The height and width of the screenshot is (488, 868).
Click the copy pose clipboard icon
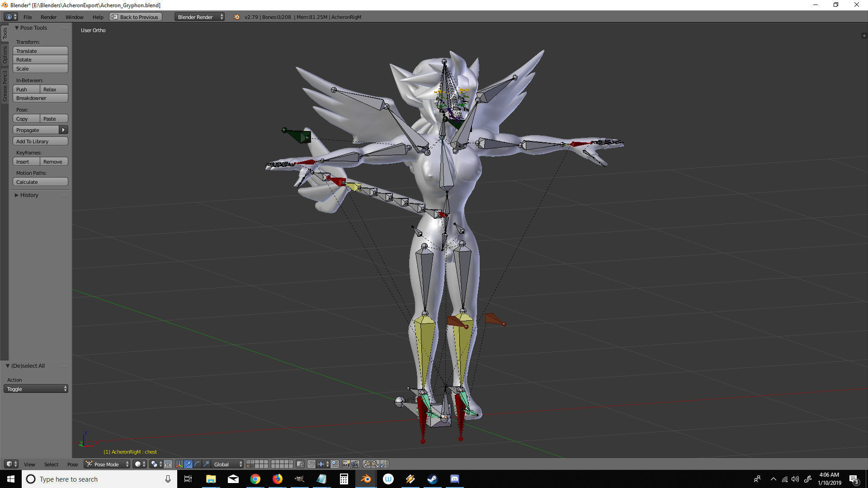coord(366,464)
